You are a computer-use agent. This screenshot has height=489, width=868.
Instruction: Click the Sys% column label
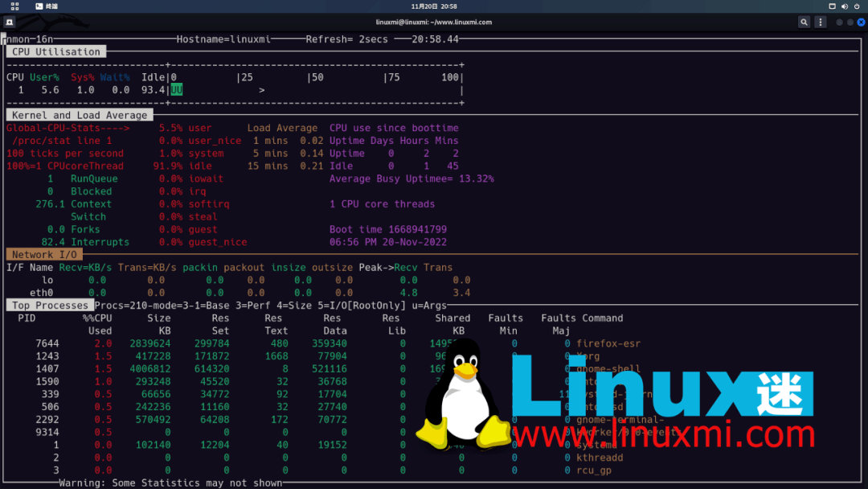pos(83,77)
